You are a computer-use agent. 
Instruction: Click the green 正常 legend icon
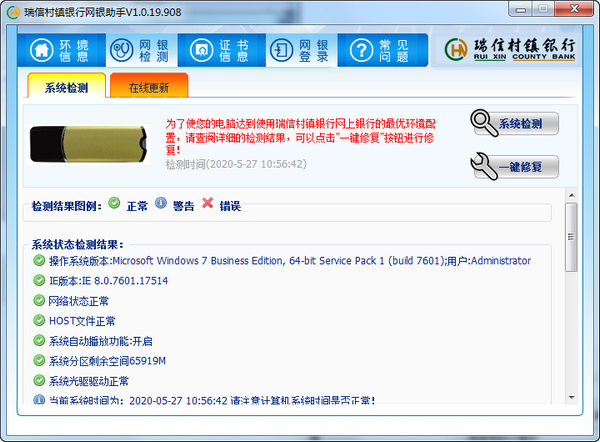pyautogui.click(x=114, y=203)
